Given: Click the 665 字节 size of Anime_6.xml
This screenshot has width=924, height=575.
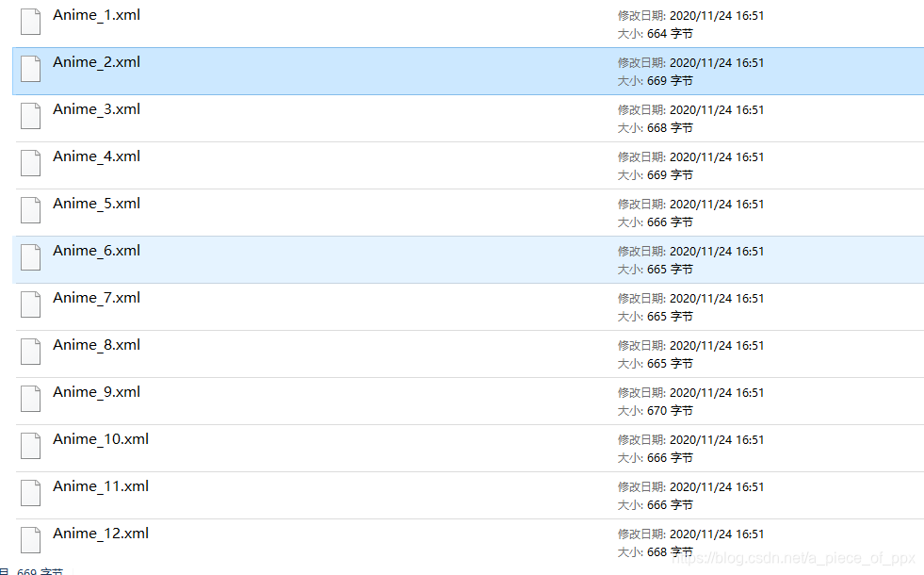Looking at the screenshot, I should click(670, 270).
